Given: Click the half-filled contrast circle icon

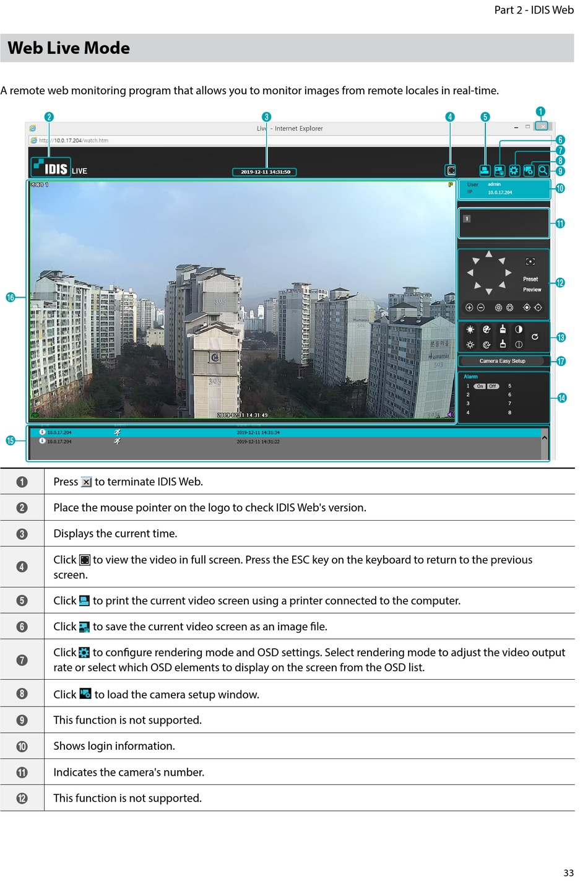Looking at the screenshot, I should pyautogui.click(x=519, y=329).
